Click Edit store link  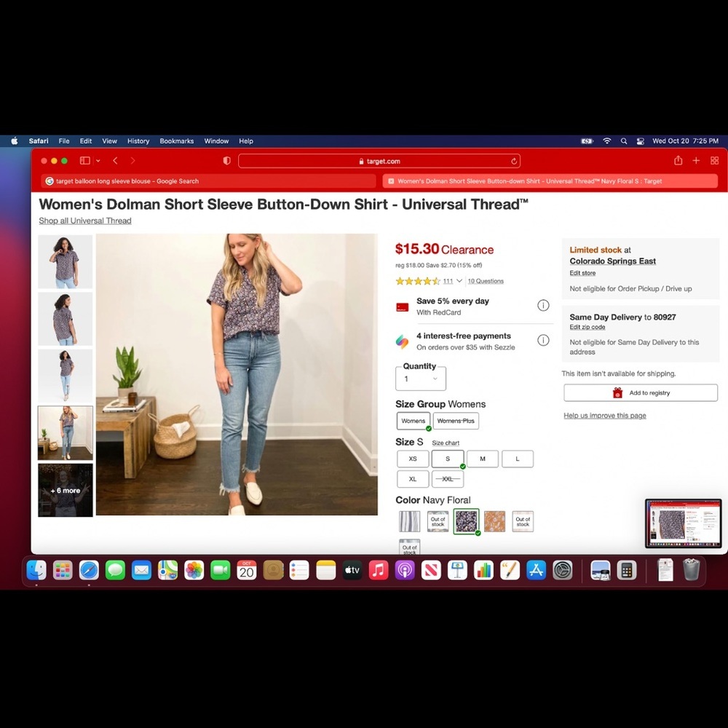coord(582,273)
